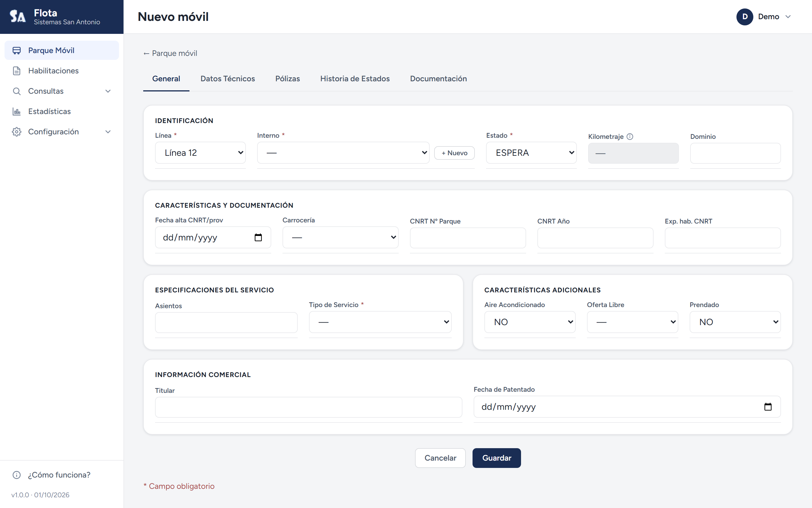Open the Oferta Libre dropdown
Viewport: 812px width, 508px height.
tap(632, 322)
